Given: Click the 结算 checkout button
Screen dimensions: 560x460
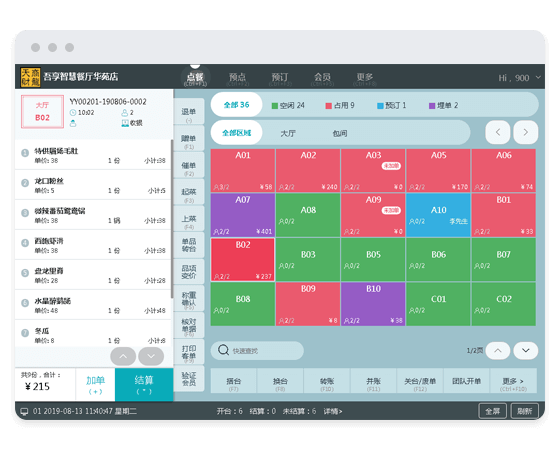Looking at the screenshot, I should [x=144, y=385].
